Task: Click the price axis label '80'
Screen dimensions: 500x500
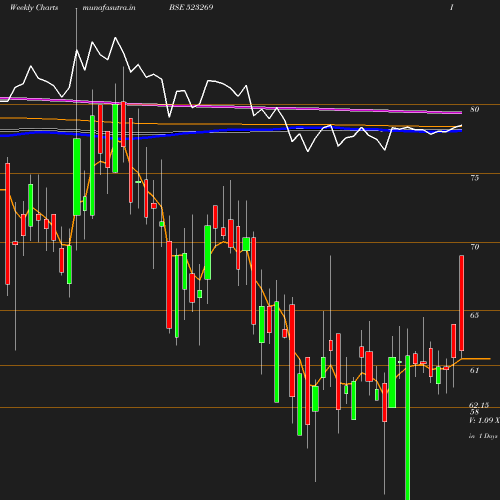Action: click(x=475, y=109)
